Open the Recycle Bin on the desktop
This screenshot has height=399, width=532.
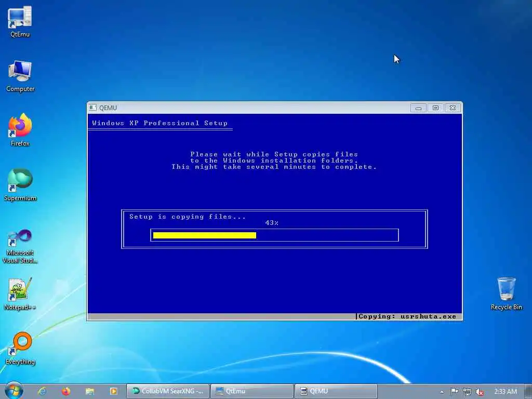pyautogui.click(x=506, y=294)
